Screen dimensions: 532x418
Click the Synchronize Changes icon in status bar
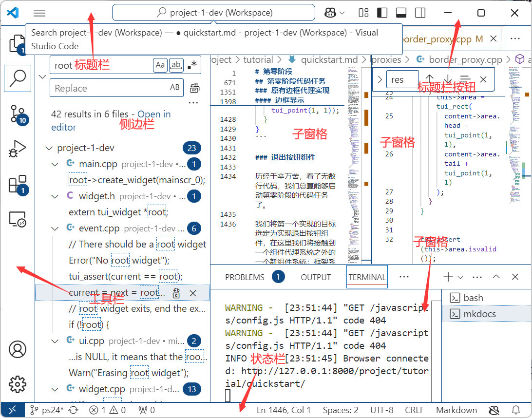click(x=73, y=410)
